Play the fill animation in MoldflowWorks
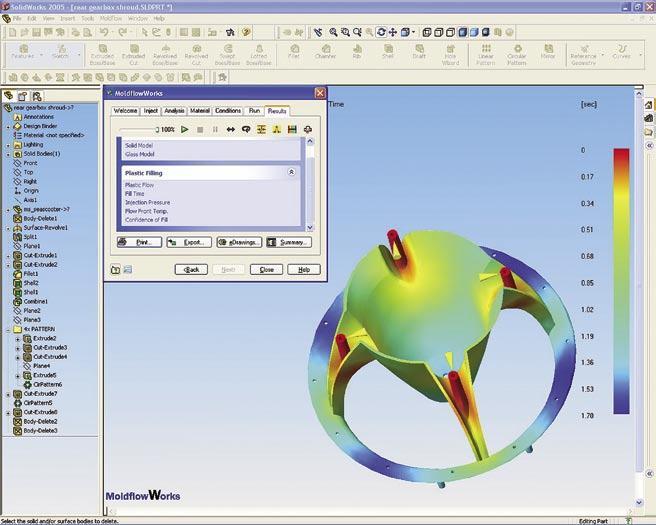656x525 pixels. (x=184, y=130)
